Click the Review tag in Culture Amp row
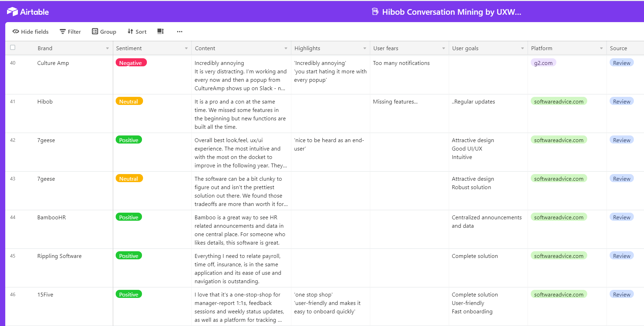 pos(622,63)
